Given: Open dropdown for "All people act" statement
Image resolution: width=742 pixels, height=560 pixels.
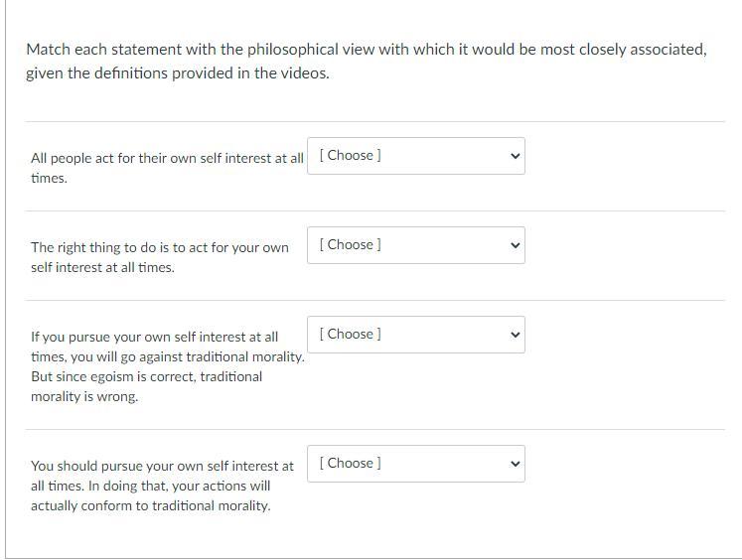Looking at the screenshot, I should pyautogui.click(x=415, y=156).
